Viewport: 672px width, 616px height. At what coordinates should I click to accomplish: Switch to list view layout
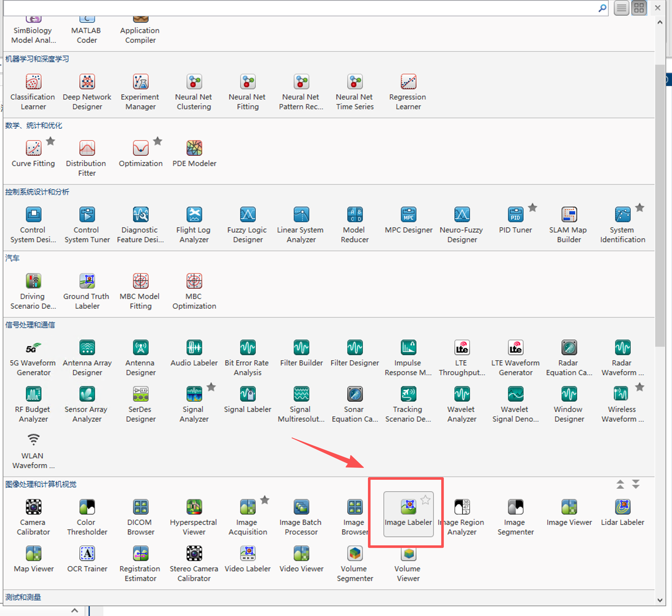click(x=621, y=8)
